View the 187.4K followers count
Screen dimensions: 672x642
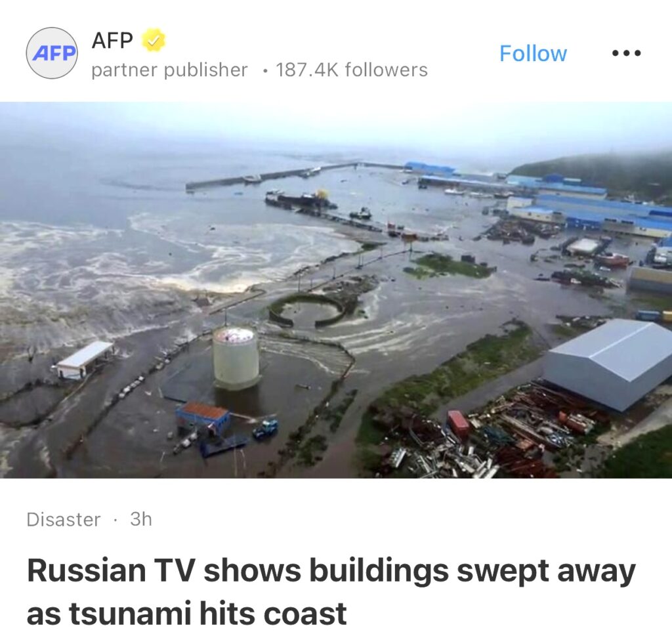pyautogui.click(x=352, y=70)
